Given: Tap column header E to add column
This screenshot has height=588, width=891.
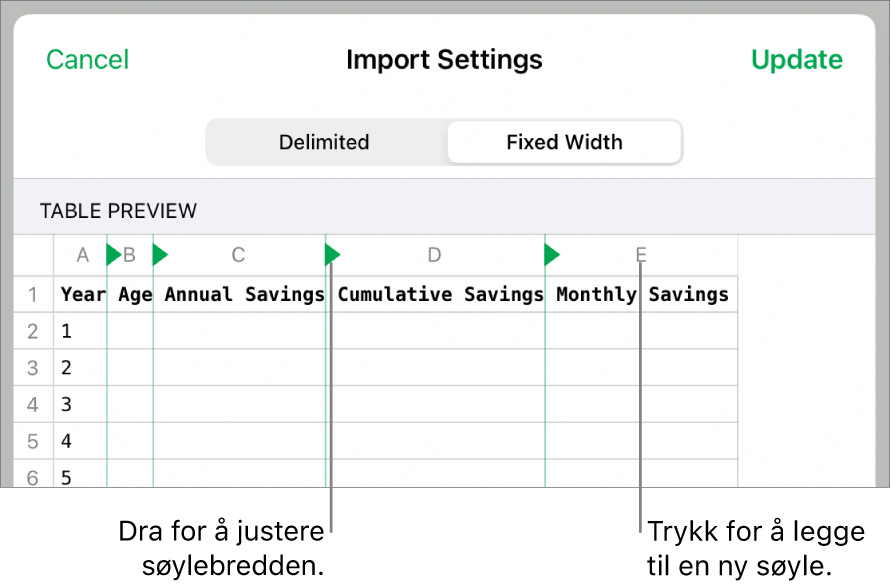Looking at the screenshot, I should point(641,255).
